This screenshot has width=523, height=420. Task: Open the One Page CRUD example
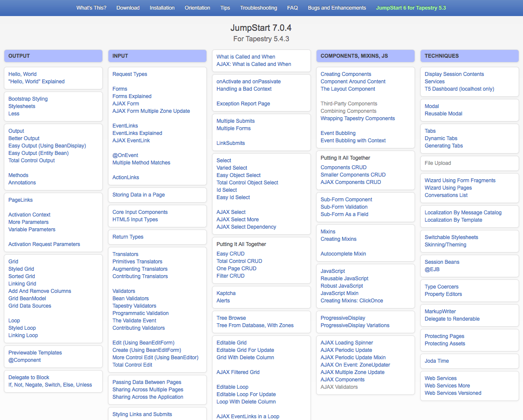pyautogui.click(x=236, y=269)
